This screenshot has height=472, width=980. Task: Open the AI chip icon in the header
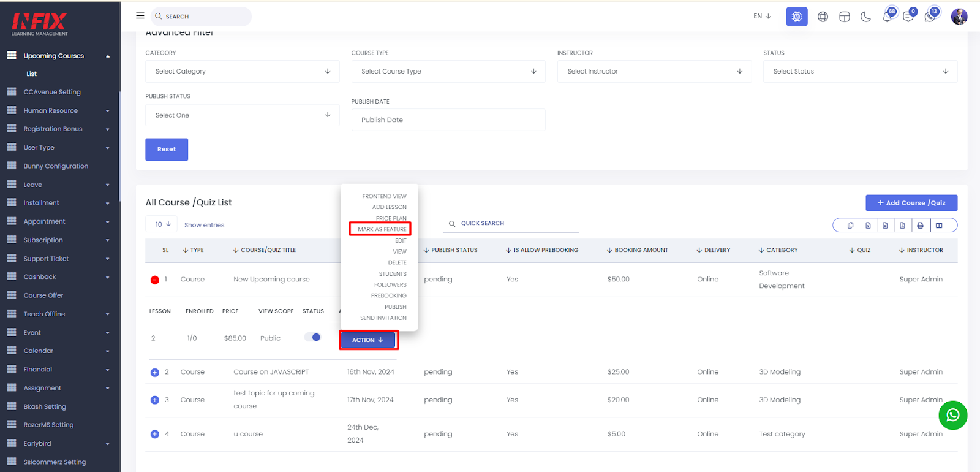[796, 17]
